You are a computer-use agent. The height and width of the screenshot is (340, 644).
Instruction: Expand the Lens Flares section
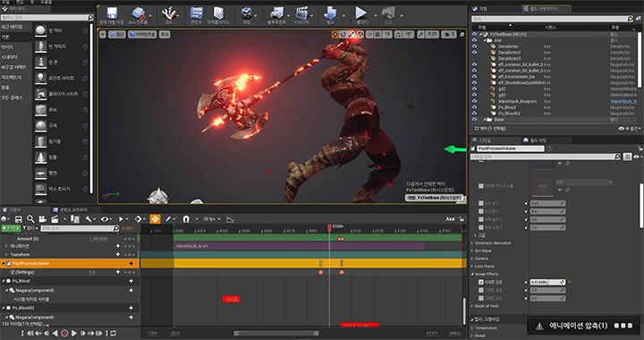pos(472,267)
